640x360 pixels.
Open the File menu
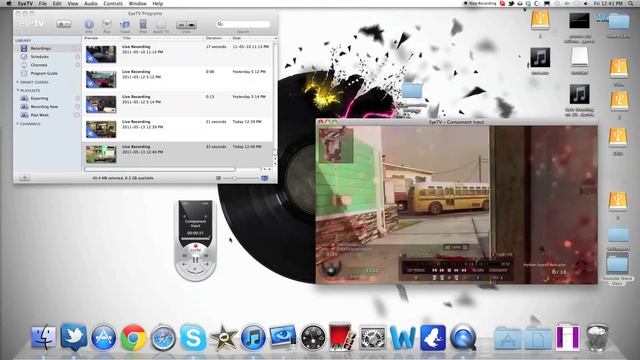point(42,4)
